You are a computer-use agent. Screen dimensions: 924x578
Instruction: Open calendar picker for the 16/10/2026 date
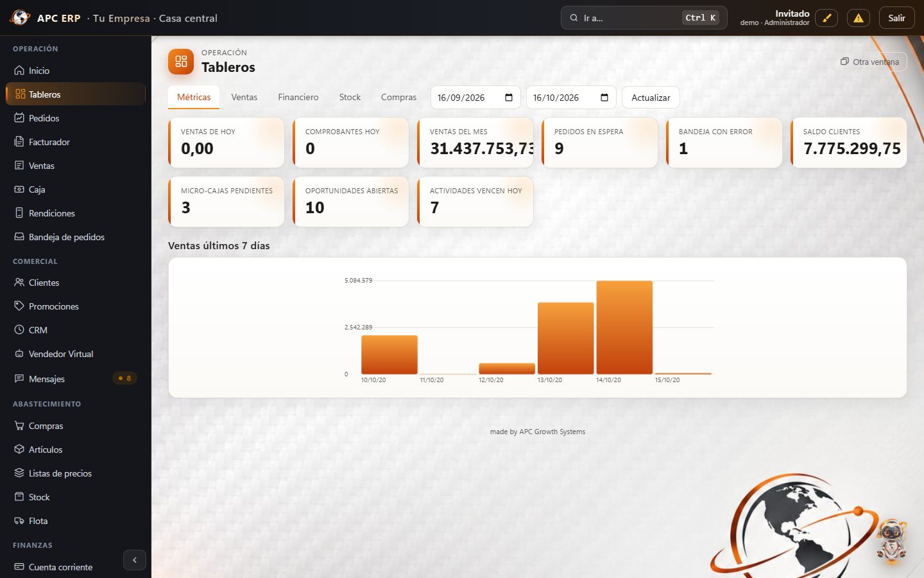coord(604,98)
